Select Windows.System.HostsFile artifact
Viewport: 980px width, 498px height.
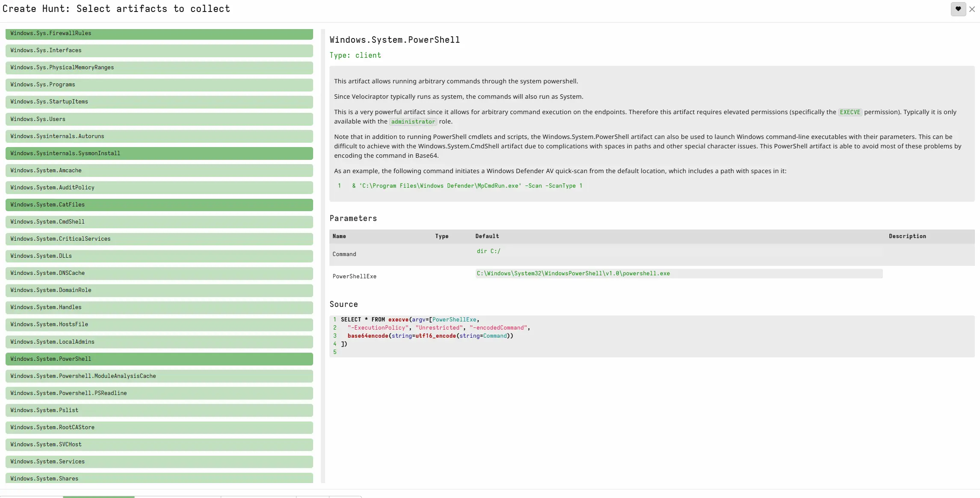(x=159, y=324)
